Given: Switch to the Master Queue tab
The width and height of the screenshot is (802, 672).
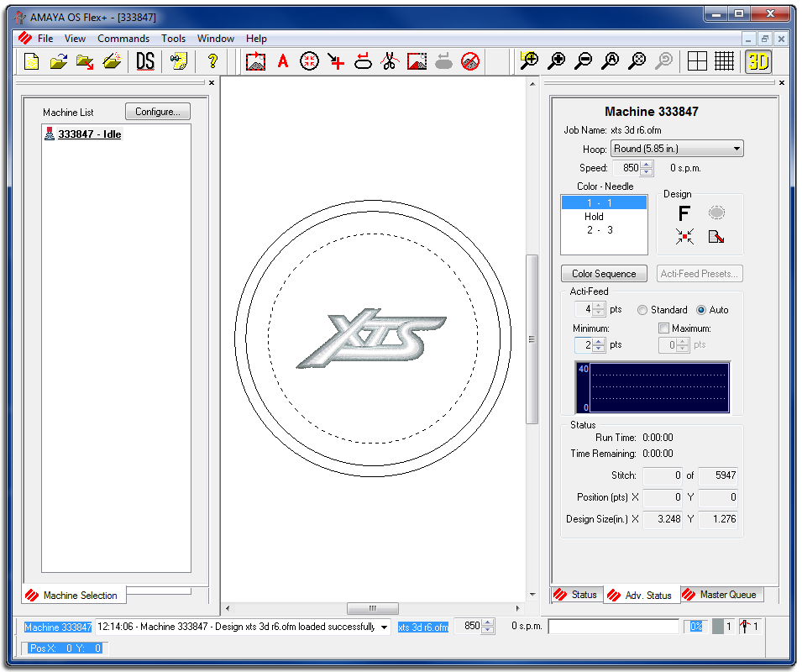Looking at the screenshot, I should coord(721,594).
